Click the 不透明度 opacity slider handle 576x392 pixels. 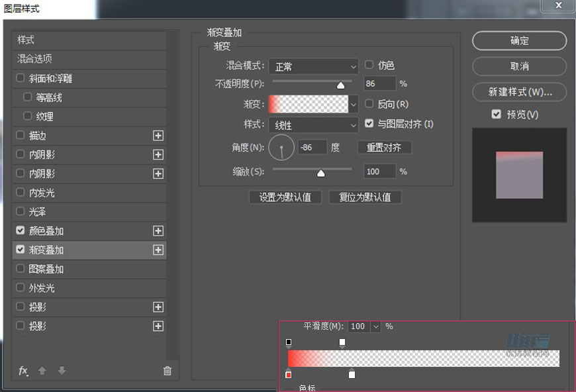coord(341,85)
